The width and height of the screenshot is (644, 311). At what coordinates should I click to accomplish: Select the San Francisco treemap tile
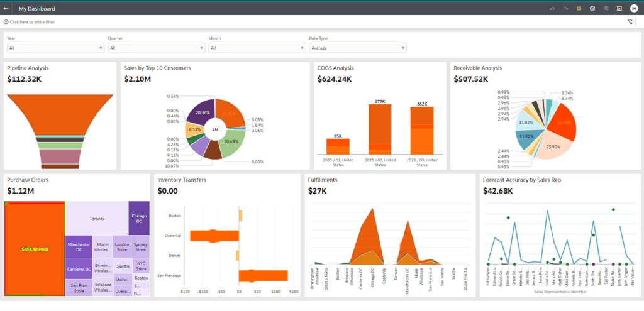35,249
